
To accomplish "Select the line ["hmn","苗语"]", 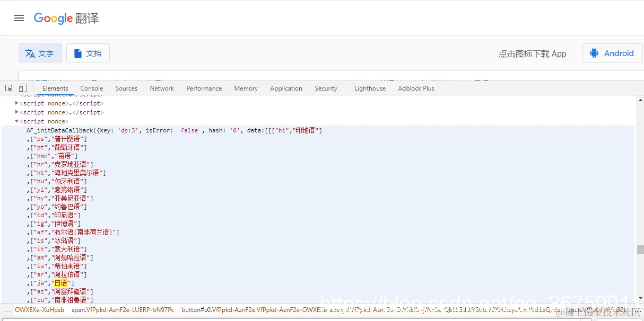I will [52, 156].
